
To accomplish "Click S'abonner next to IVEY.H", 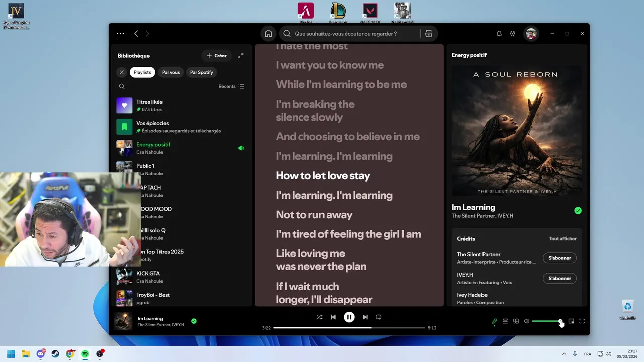I will (x=559, y=279).
